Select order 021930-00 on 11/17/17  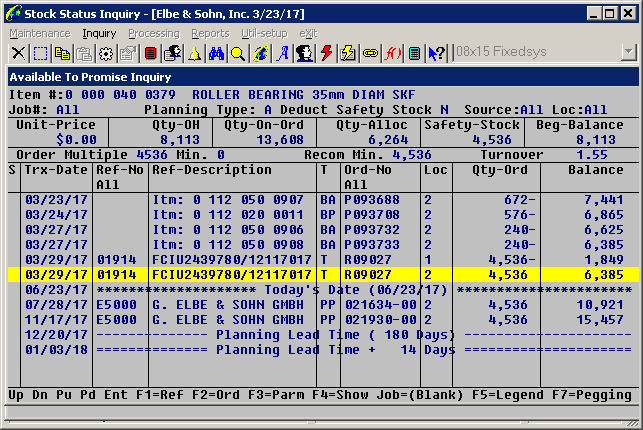pyautogui.click(x=381, y=320)
